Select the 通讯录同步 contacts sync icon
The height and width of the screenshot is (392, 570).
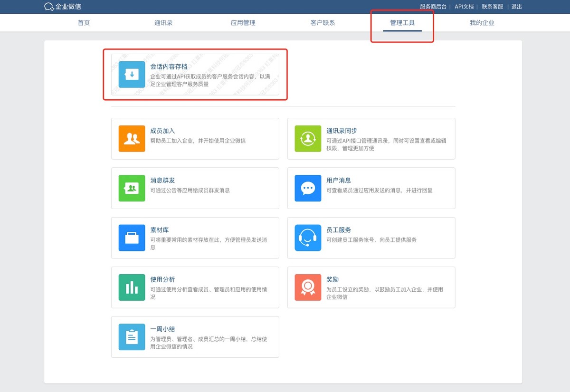308,138
